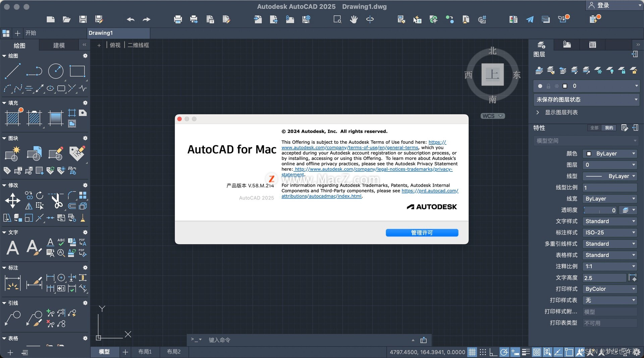
Task: Click the Zoom window icon
Action: coord(337,19)
